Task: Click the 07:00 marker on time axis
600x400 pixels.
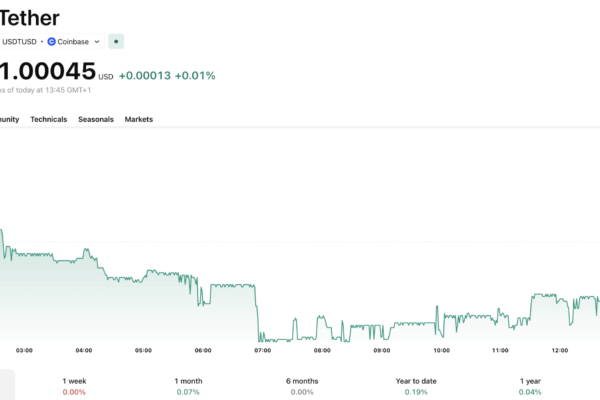Action: click(x=262, y=351)
